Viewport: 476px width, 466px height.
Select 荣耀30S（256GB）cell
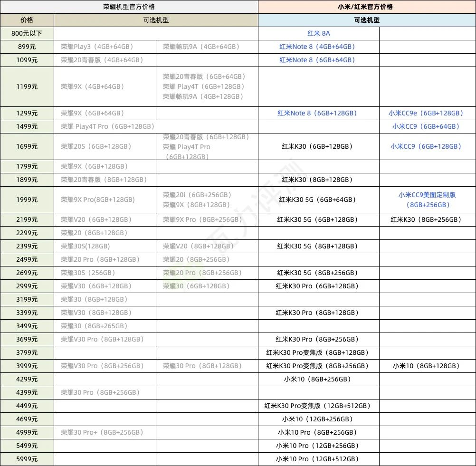coord(105,273)
